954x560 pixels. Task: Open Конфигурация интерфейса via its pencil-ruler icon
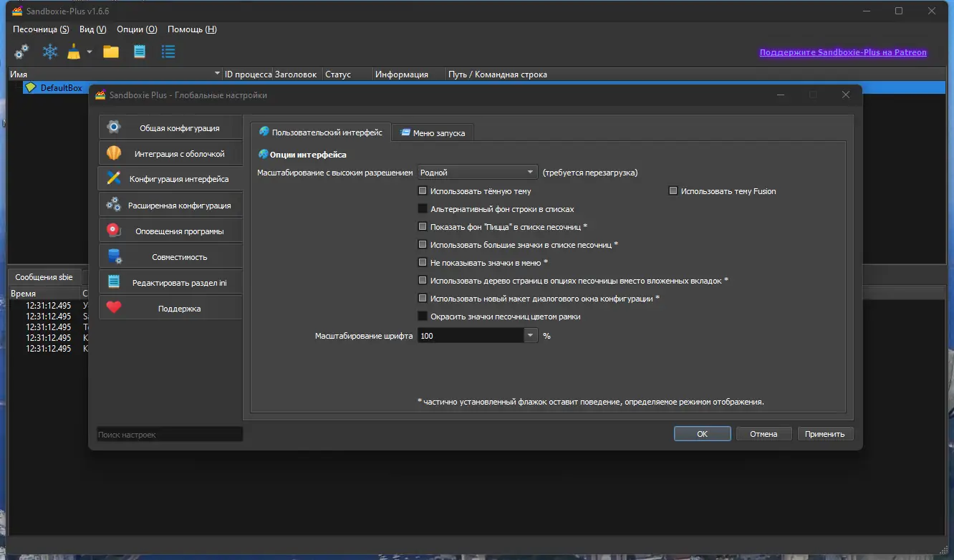[114, 179]
